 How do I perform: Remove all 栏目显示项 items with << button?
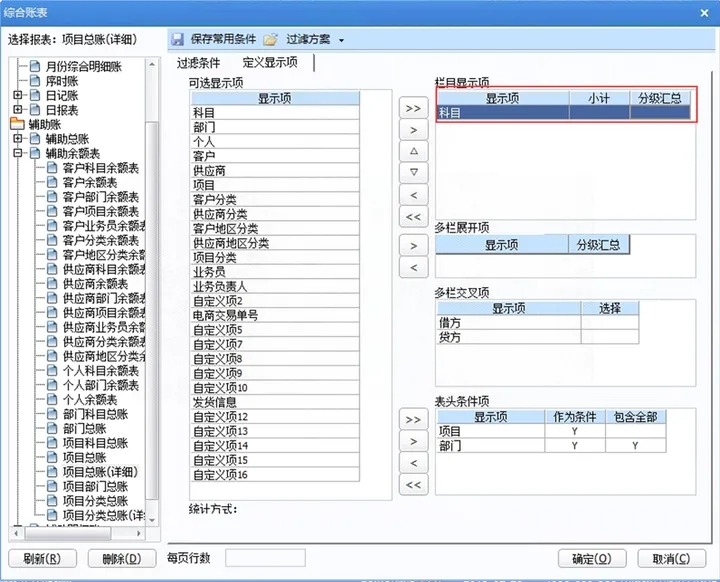413,216
